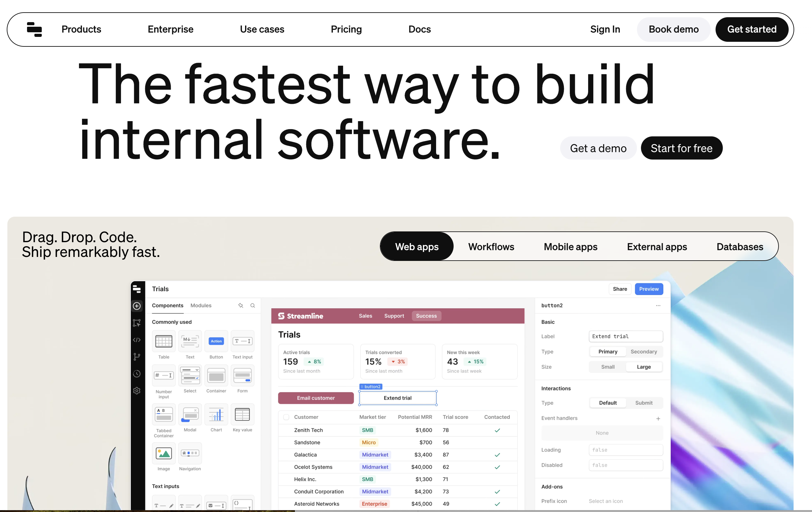This screenshot has width=812, height=512.
Task: Set interaction Type to Submit
Action: tap(643, 403)
